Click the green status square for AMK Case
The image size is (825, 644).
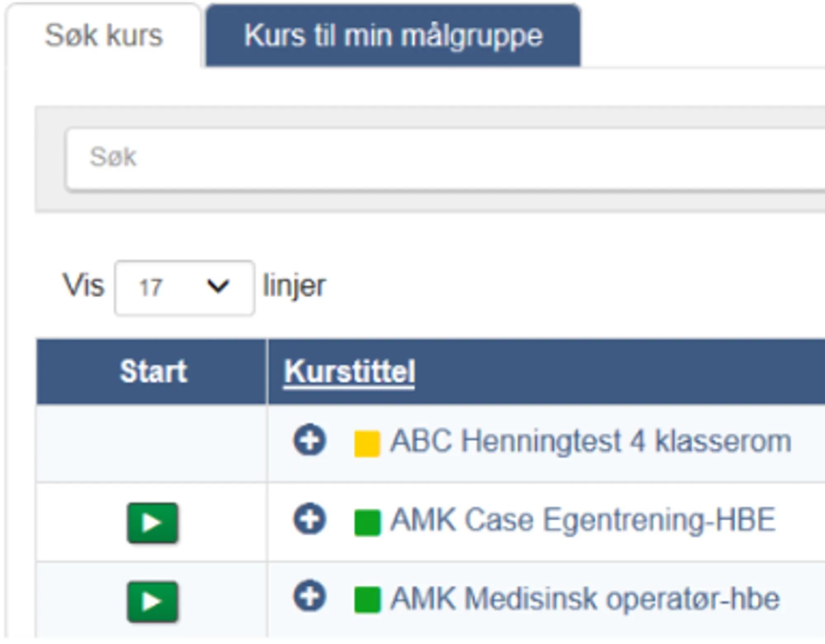(367, 523)
